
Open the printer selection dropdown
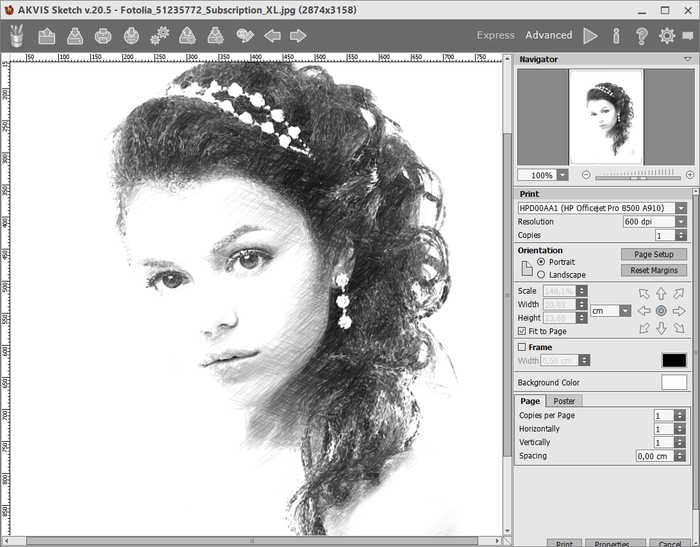point(681,208)
